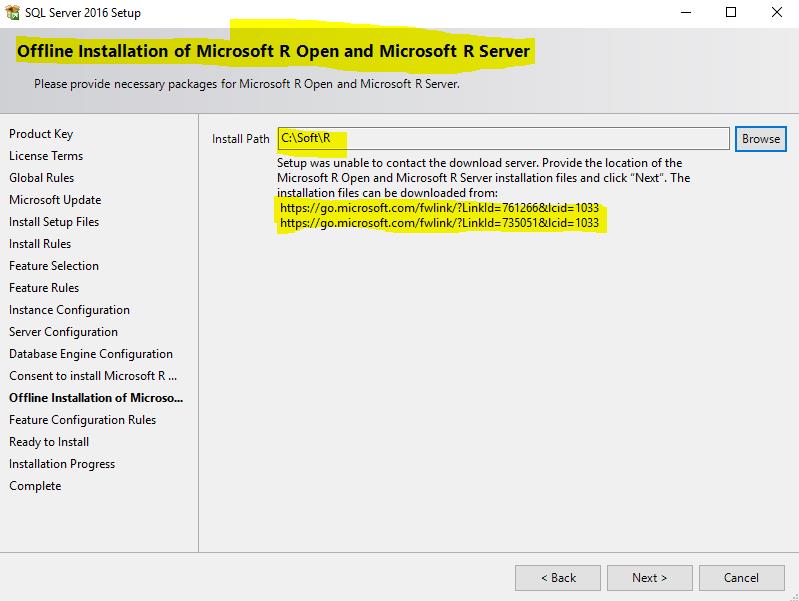This screenshot has width=799, height=601.
Task: Open the LinkId=761266 download link
Action: point(439,208)
